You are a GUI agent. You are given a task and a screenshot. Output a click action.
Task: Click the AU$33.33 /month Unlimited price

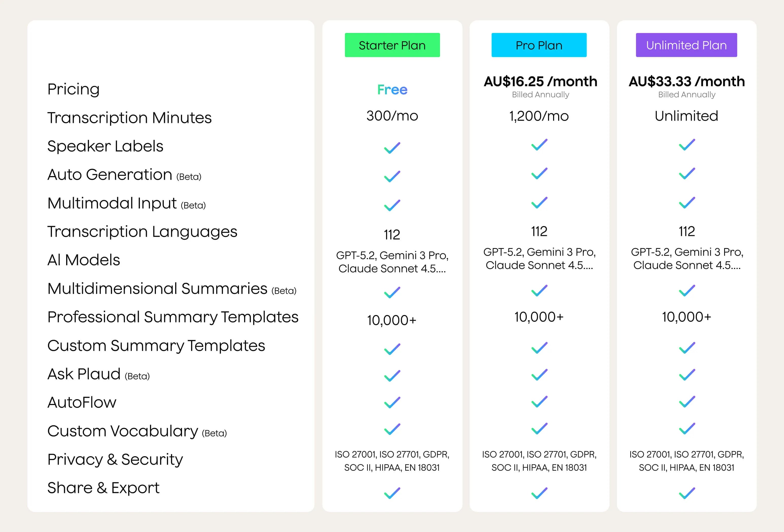pyautogui.click(x=686, y=82)
